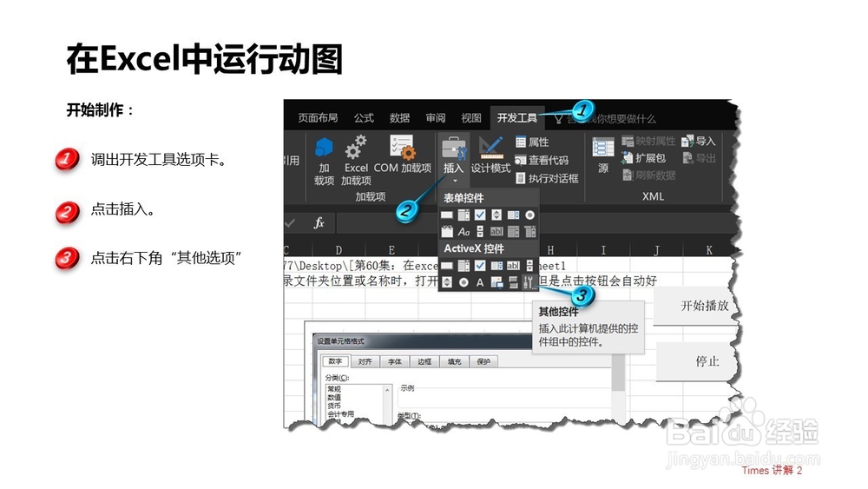
Task: Insert a Form Controls option button
Action: point(529,215)
